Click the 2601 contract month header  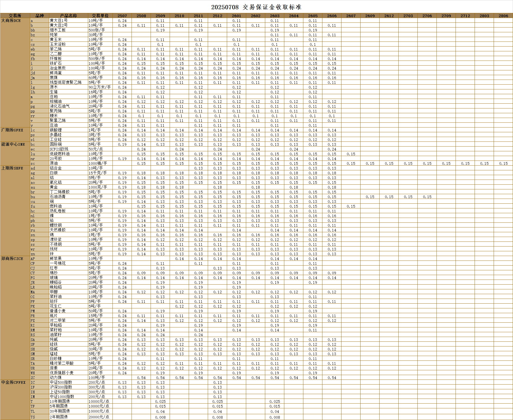(237, 16)
